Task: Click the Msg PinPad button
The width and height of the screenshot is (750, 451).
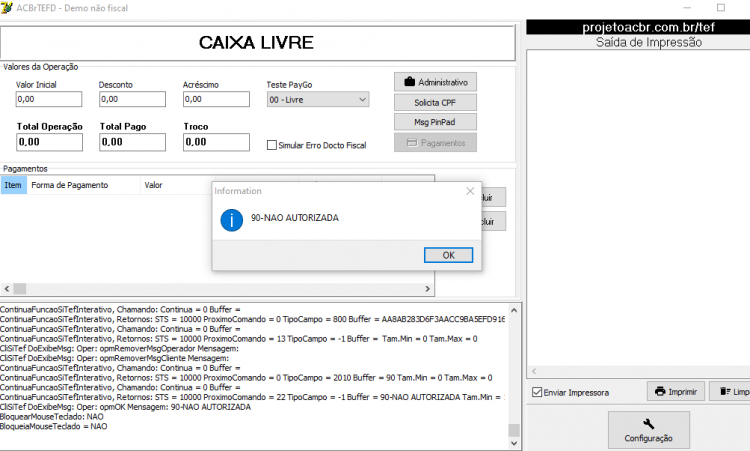Action: pos(435,122)
